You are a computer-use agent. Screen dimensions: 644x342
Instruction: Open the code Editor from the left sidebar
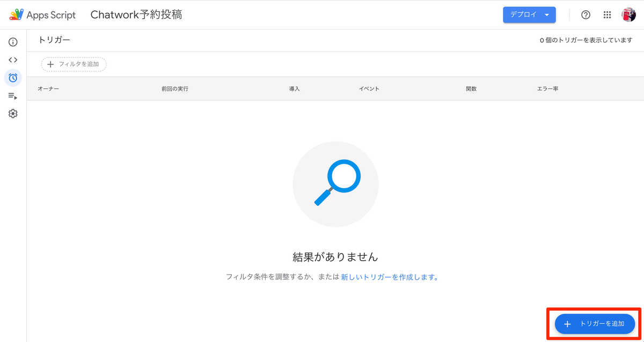pos(12,60)
